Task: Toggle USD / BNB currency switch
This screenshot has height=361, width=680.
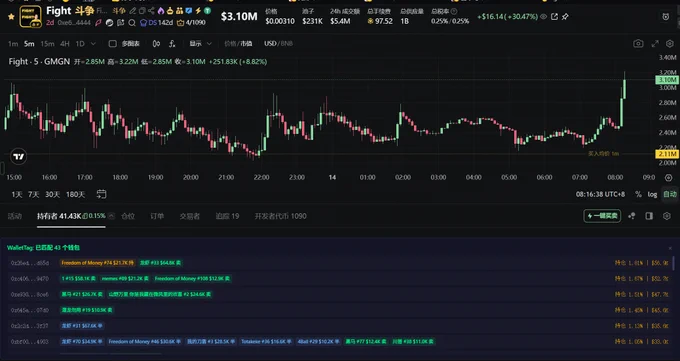Action: click(278, 44)
